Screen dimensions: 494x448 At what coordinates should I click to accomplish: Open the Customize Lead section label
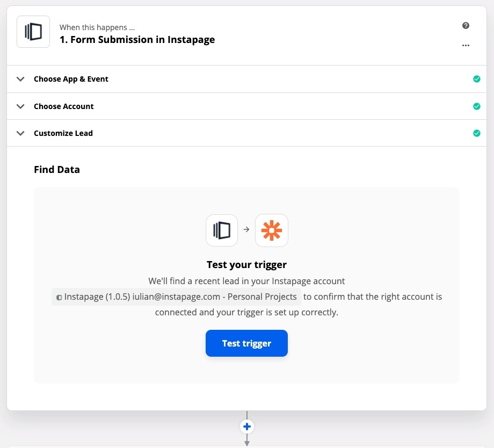[63, 133]
